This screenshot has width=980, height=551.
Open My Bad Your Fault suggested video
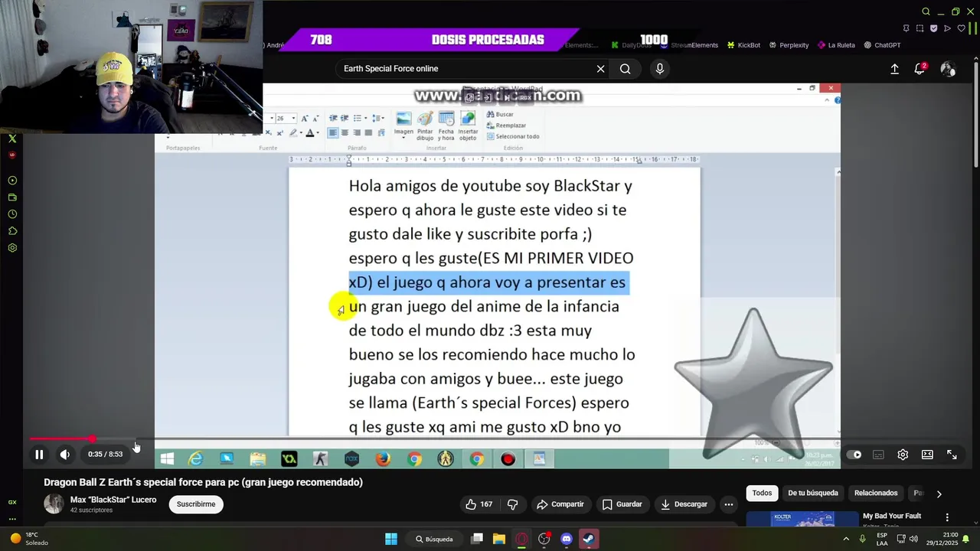[892, 516]
